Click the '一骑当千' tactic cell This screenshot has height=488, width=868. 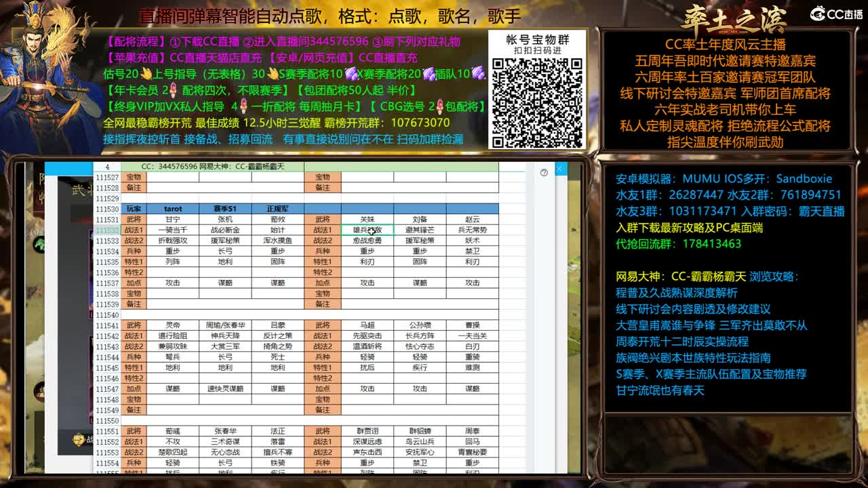[x=173, y=230]
